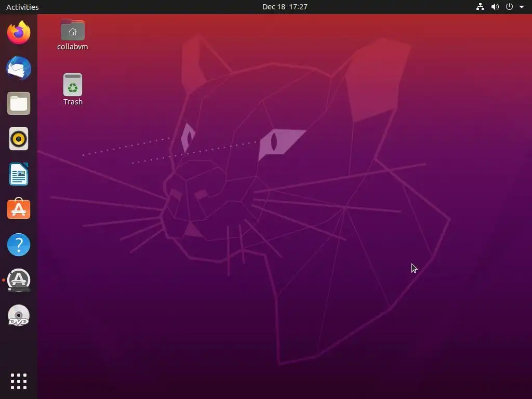
Task: Open Thunderbird Mail in the dock
Action: (x=19, y=68)
